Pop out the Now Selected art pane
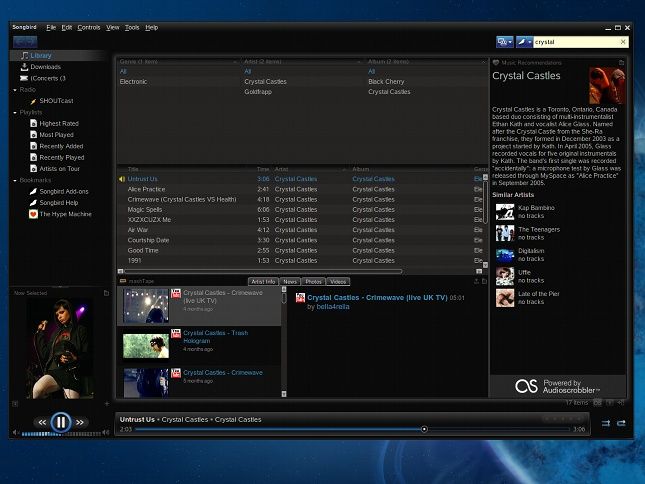 tap(106, 293)
